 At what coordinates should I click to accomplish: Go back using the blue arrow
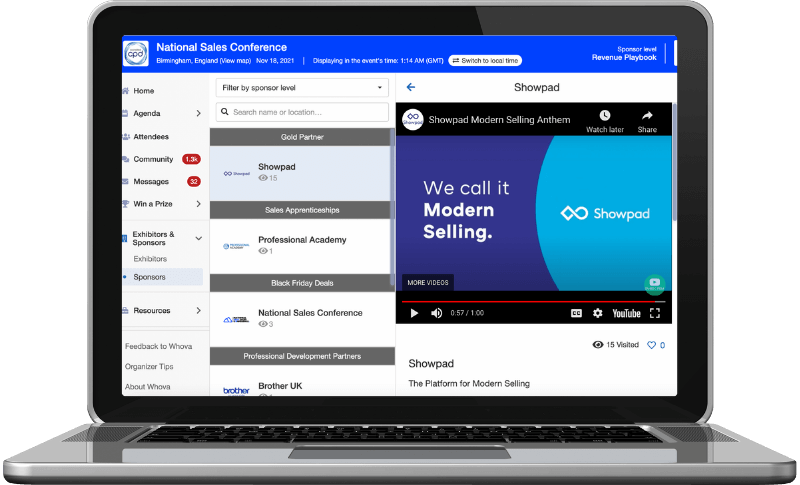(411, 87)
